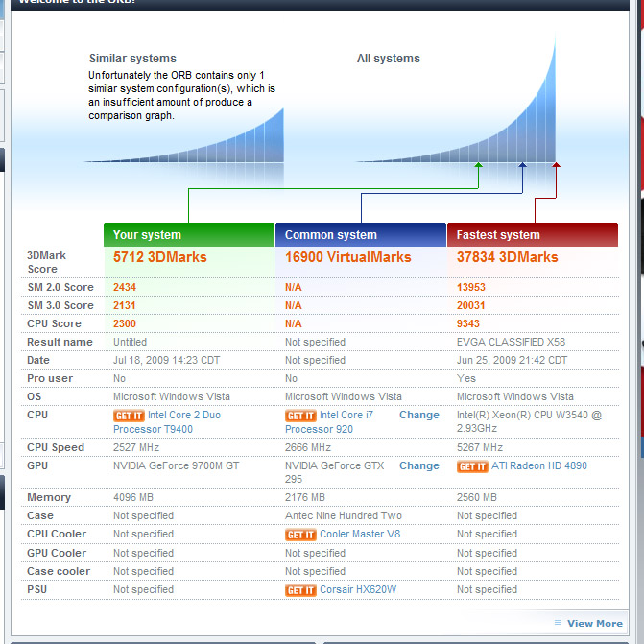Click CPU Speed value 5267 MHz
Screen dimensions: 644x644
tap(480, 447)
